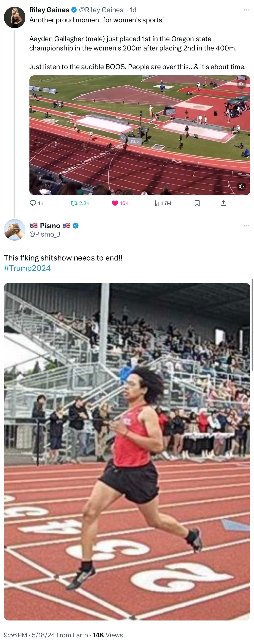Viewport: 254px width, 644px height.
Task: Click the Riley Gaines display name
Action: [x=49, y=10]
